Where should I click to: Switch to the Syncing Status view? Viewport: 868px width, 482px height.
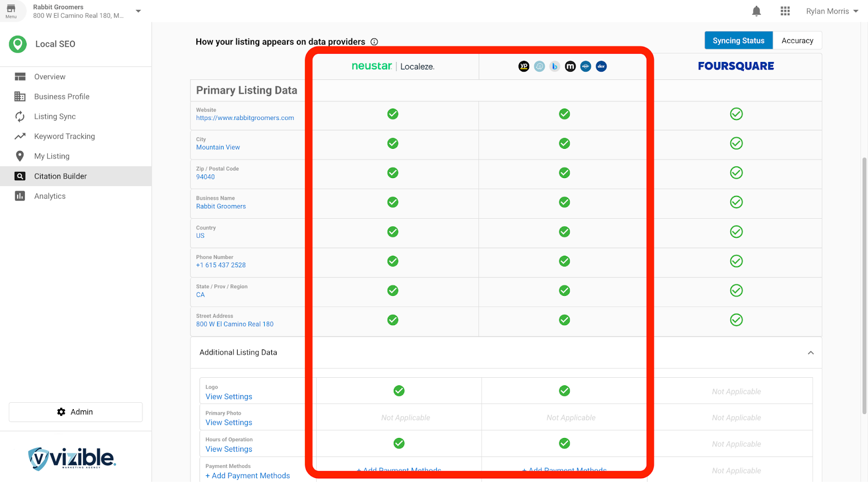tap(738, 41)
